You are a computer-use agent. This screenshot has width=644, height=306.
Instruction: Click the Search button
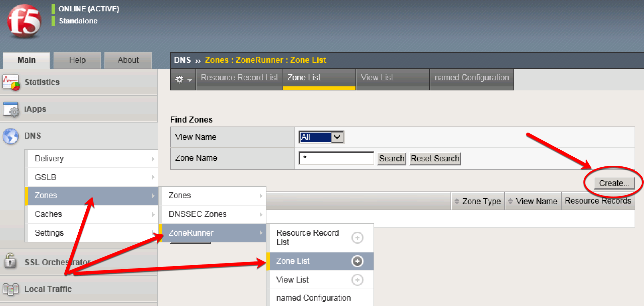pyautogui.click(x=391, y=158)
